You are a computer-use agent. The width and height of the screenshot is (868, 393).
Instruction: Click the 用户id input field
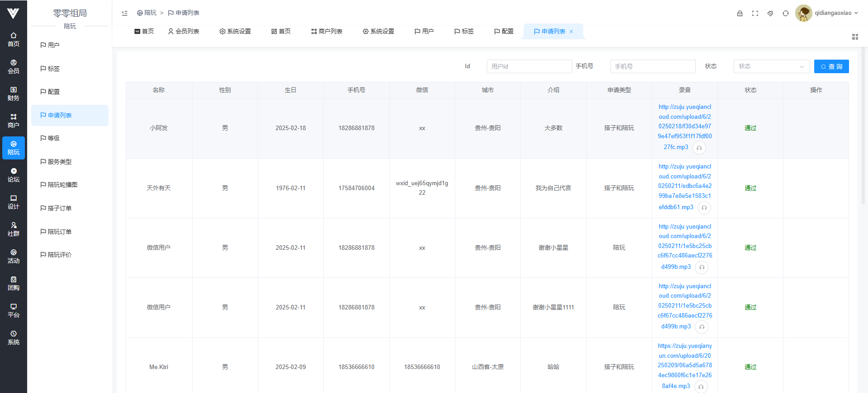(x=529, y=66)
